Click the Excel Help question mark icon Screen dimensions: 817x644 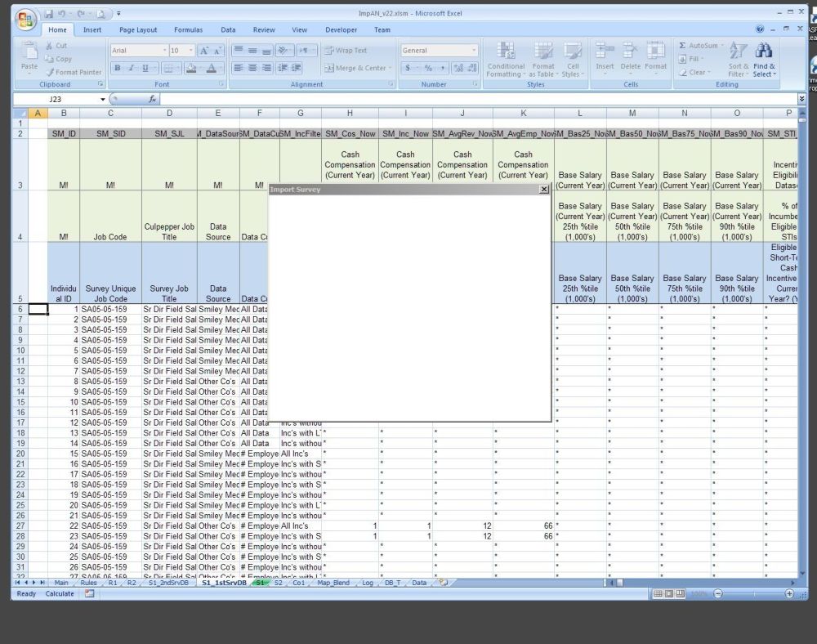[761, 29]
